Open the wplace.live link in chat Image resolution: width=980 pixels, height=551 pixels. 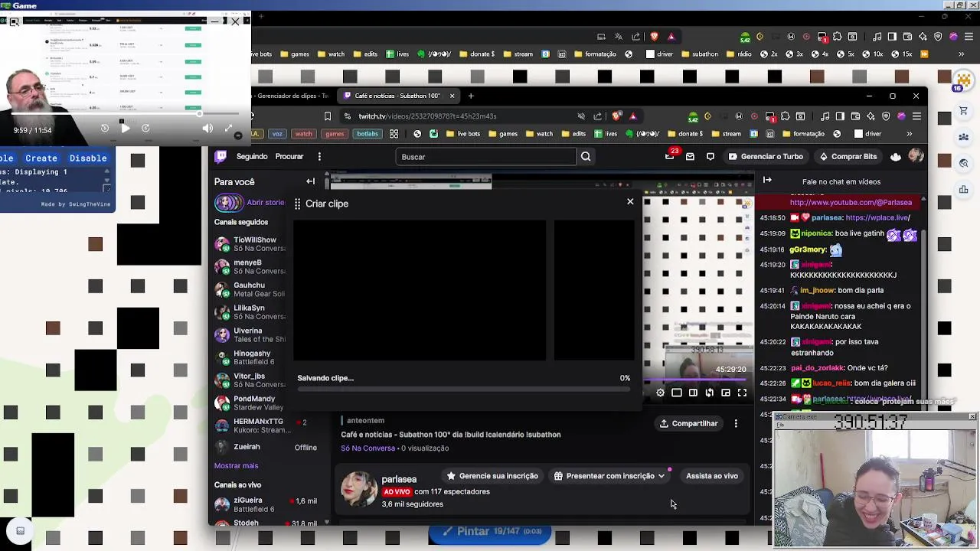pos(877,217)
